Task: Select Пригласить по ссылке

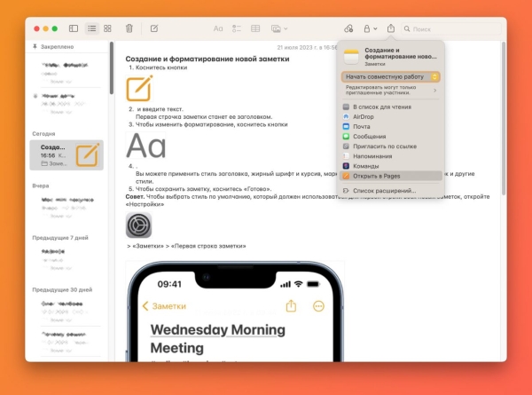Action: pos(390,146)
